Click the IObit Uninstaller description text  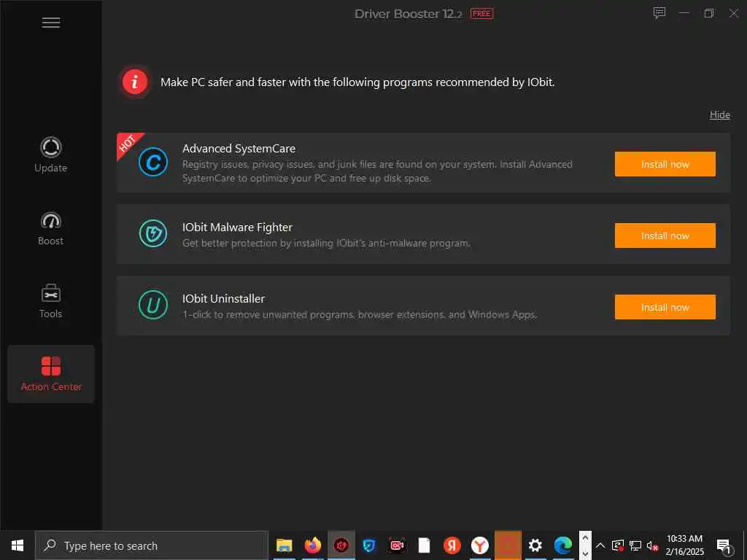tap(360, 315)
